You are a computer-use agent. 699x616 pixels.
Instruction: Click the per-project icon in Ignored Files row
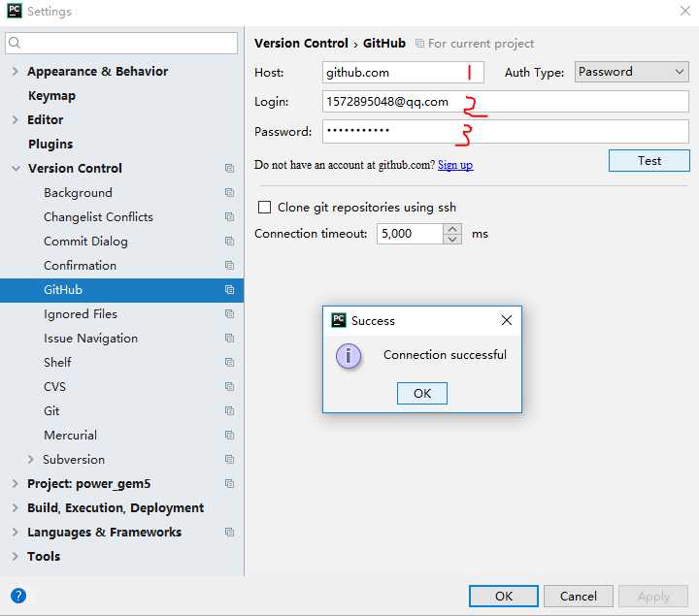coord(229,314)
